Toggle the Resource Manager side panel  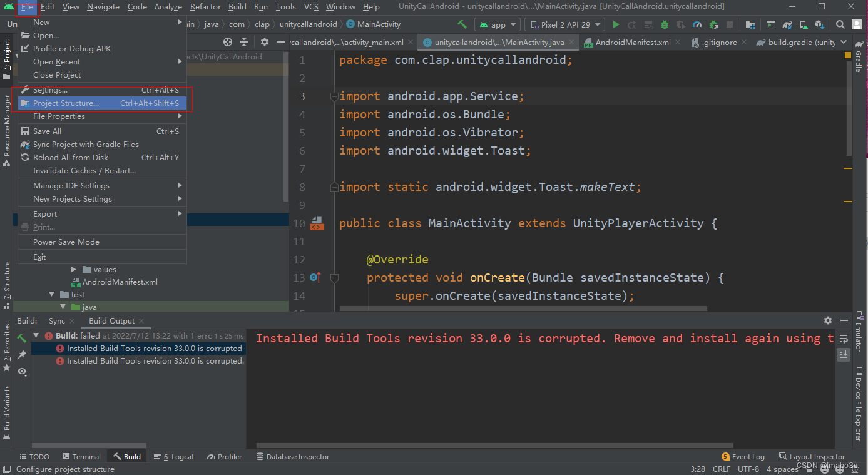click(7, 130)
